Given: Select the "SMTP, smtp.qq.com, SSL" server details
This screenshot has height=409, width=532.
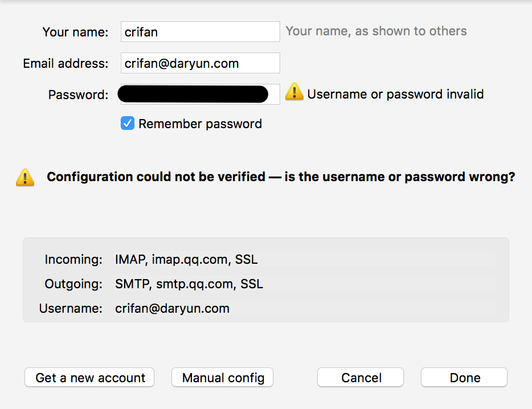Looking at the screenshot, I should (x=189, y=284).
